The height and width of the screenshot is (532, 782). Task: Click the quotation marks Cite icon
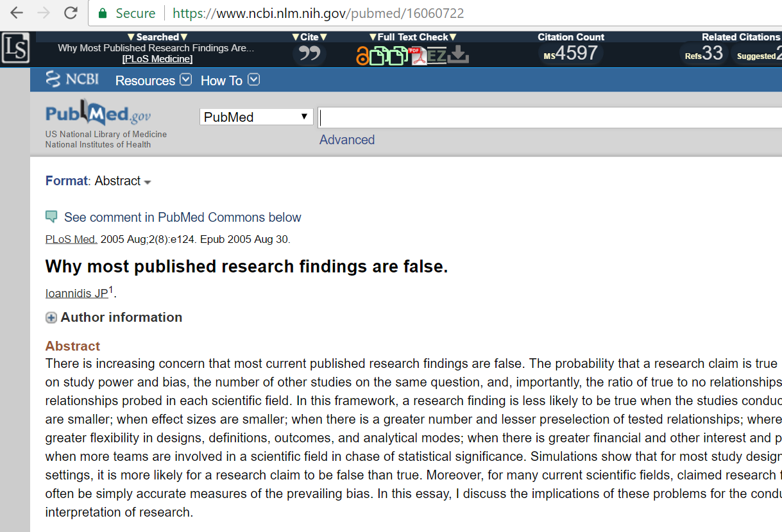pyautogui.click(x=310, y=54)
